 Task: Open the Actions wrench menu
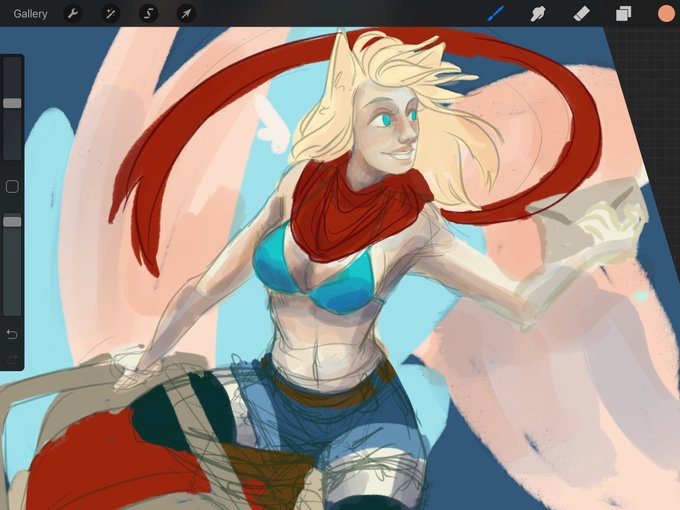coord(72,14)
